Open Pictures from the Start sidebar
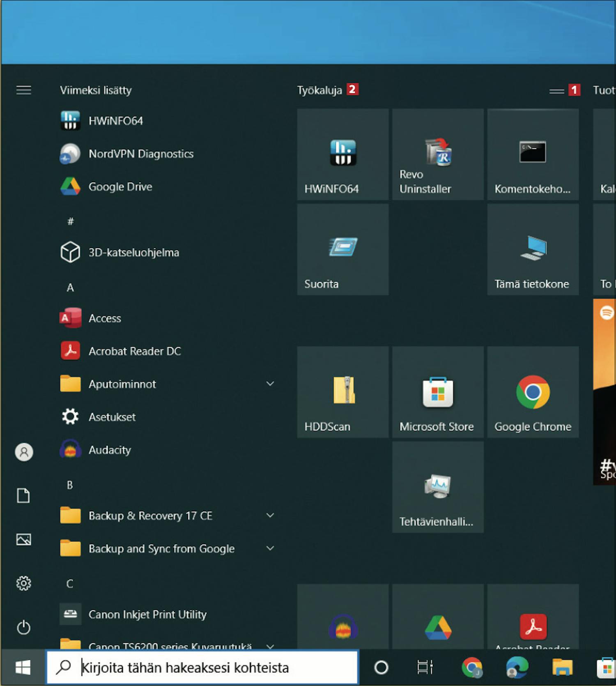 tap(23, 539)
